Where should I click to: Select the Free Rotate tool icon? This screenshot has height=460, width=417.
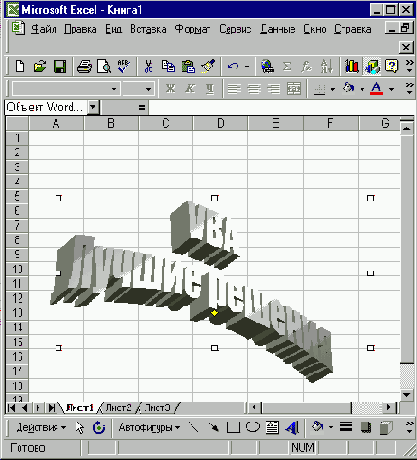(99, 428)
